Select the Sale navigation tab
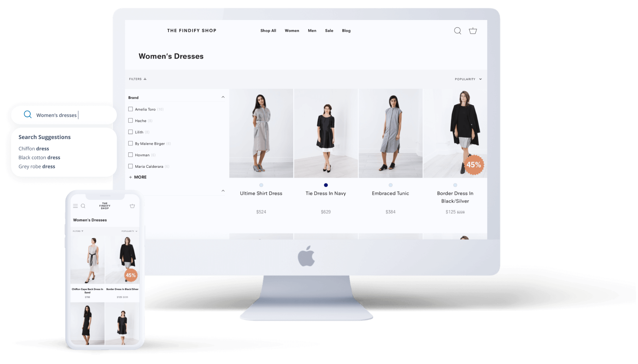Screen dimensions: 638x364 (329, 31)
